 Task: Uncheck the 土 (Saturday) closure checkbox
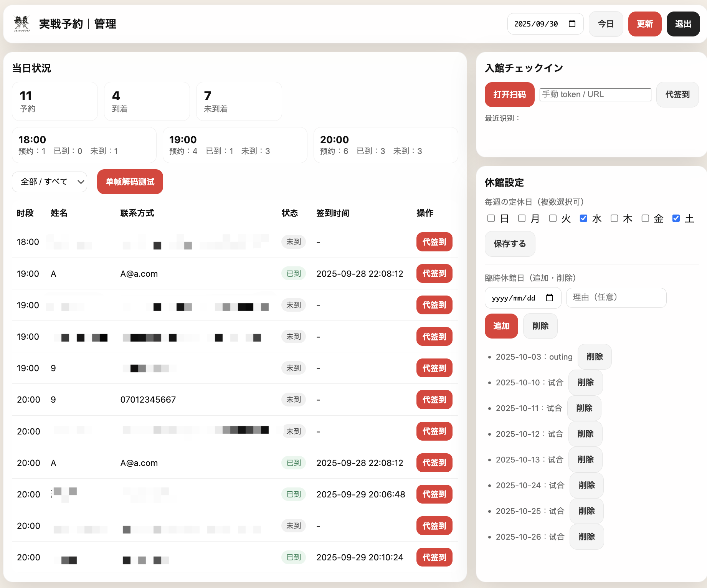tap(676, 218)
